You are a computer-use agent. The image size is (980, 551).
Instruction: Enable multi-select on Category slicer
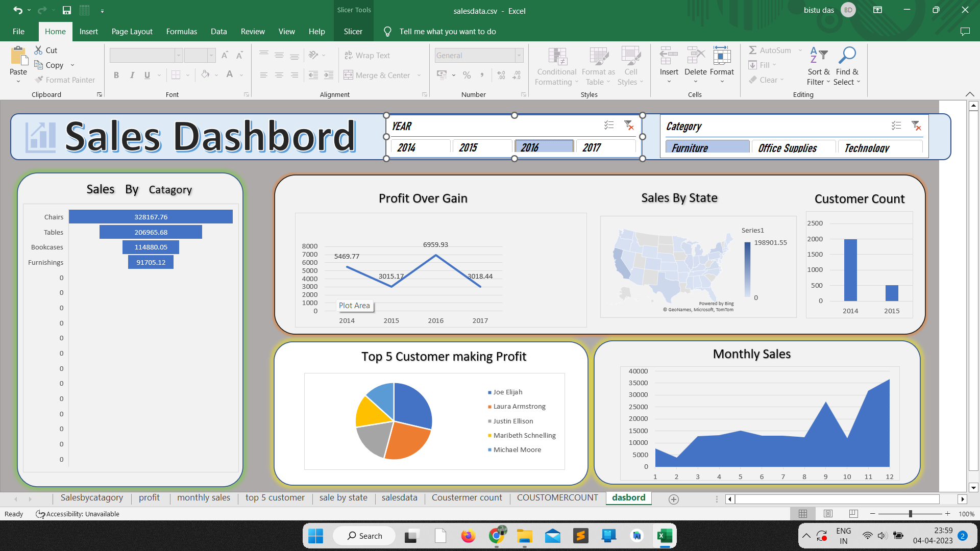coord(896,126)
